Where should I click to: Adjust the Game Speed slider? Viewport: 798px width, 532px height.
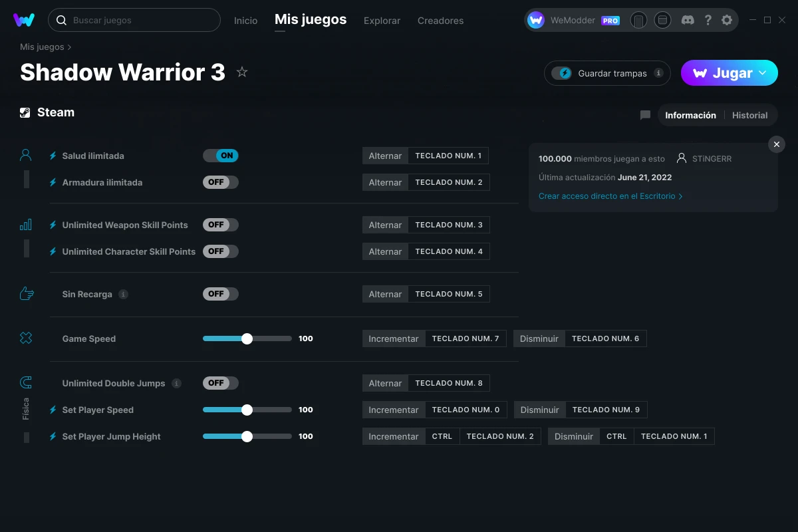click(x=247, y=338)
